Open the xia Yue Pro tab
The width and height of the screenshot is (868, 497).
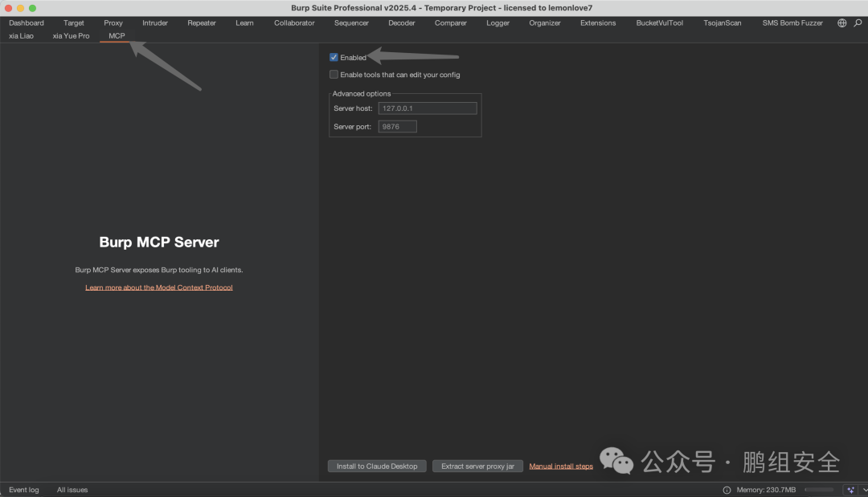point(71,36)
